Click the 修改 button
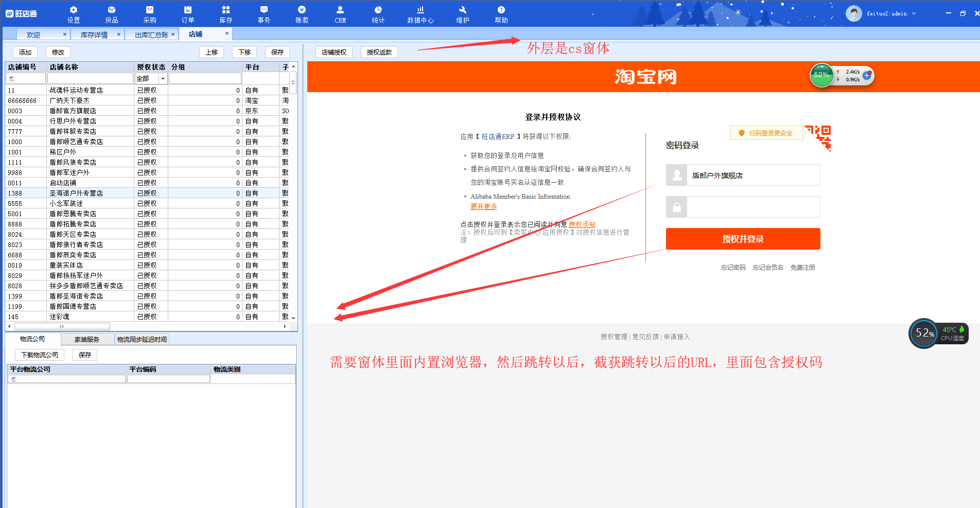 click(x=58, y=52)
